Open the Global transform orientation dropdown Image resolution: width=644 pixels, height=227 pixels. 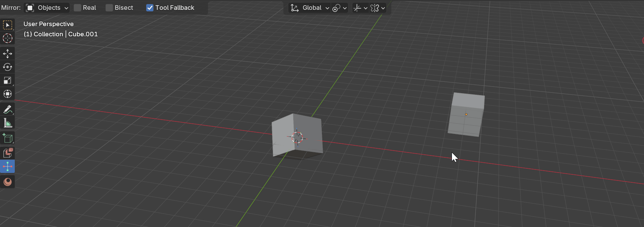pos(309,8)
